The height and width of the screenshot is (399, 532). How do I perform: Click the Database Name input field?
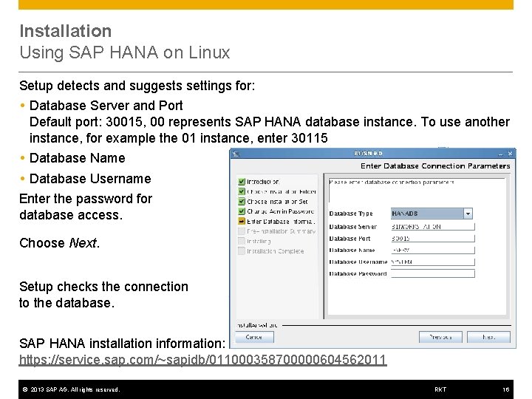(432, 250)
